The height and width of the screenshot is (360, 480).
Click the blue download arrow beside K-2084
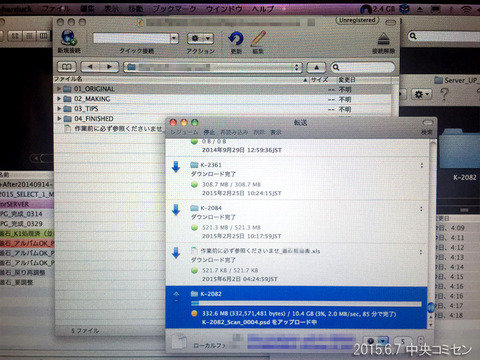(176, 210)
